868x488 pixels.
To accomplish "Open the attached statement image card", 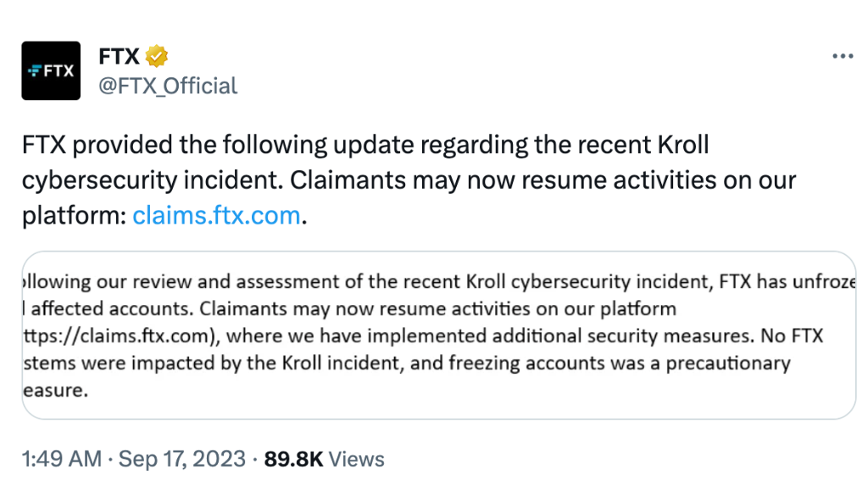I will [439, 335].
